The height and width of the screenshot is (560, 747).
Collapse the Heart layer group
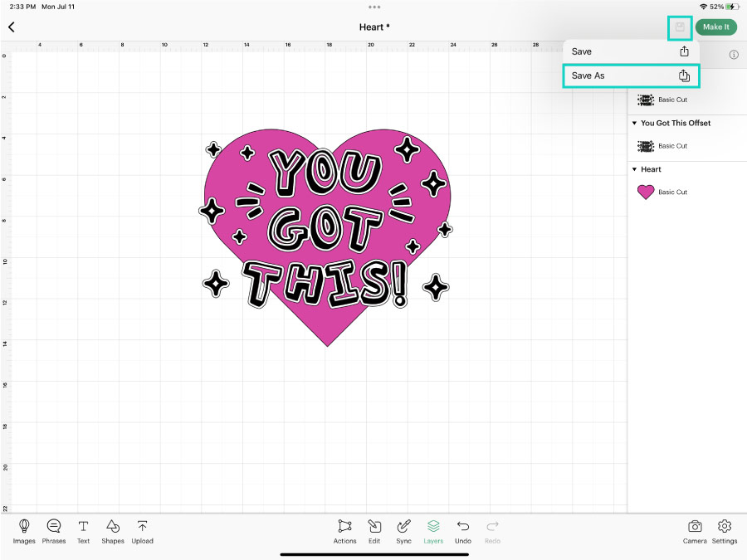(x=635, y=169)
